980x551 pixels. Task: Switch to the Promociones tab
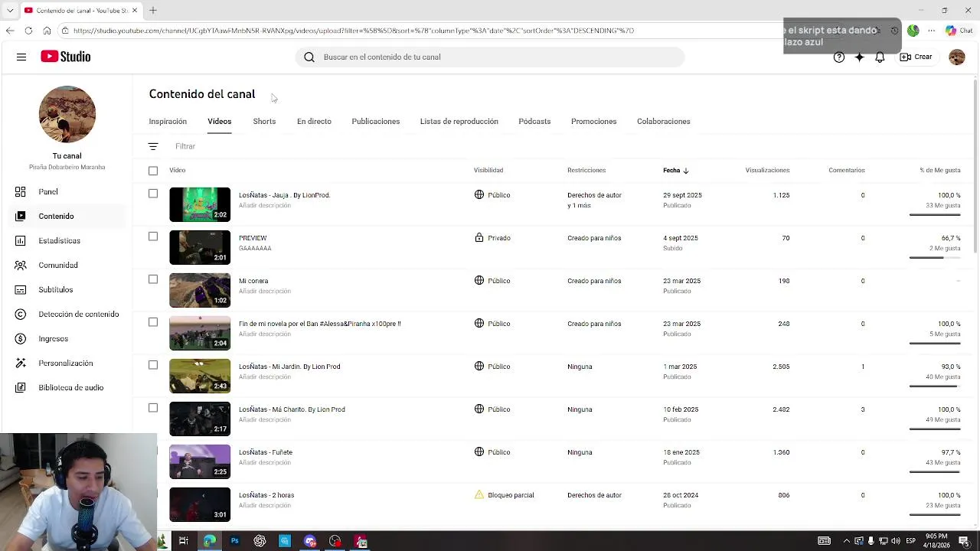pos(593,121)
